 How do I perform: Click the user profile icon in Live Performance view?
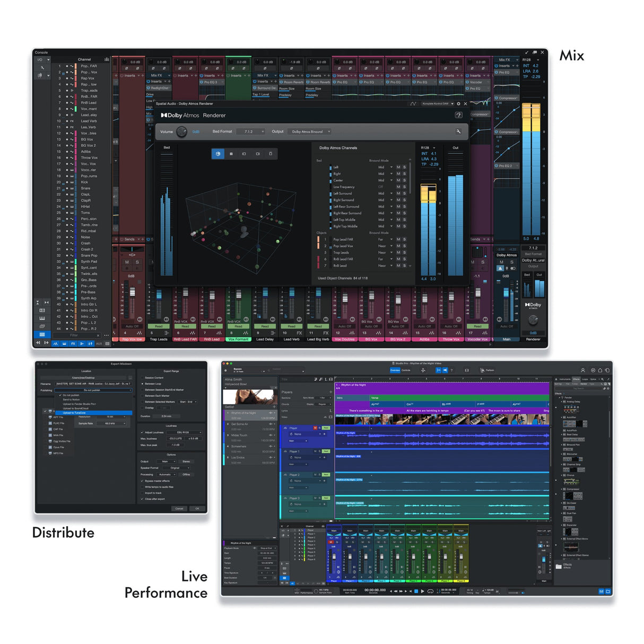click(584, 369)
